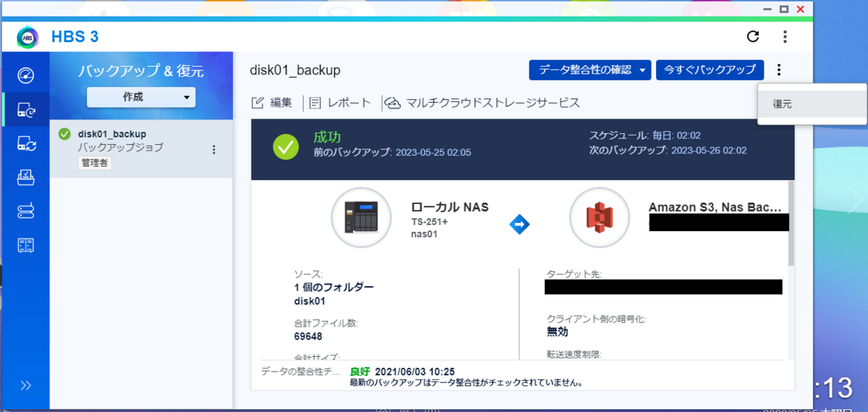
Task: Click the job details vertical scrollbar
Action: [x=791, y=223]
